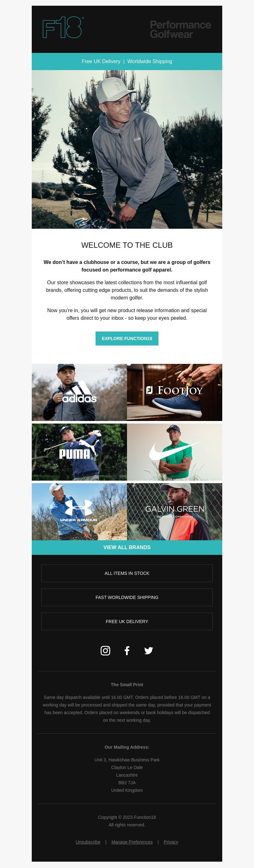
Task: Click the F18 logo in the header
Action: [63, 28]
